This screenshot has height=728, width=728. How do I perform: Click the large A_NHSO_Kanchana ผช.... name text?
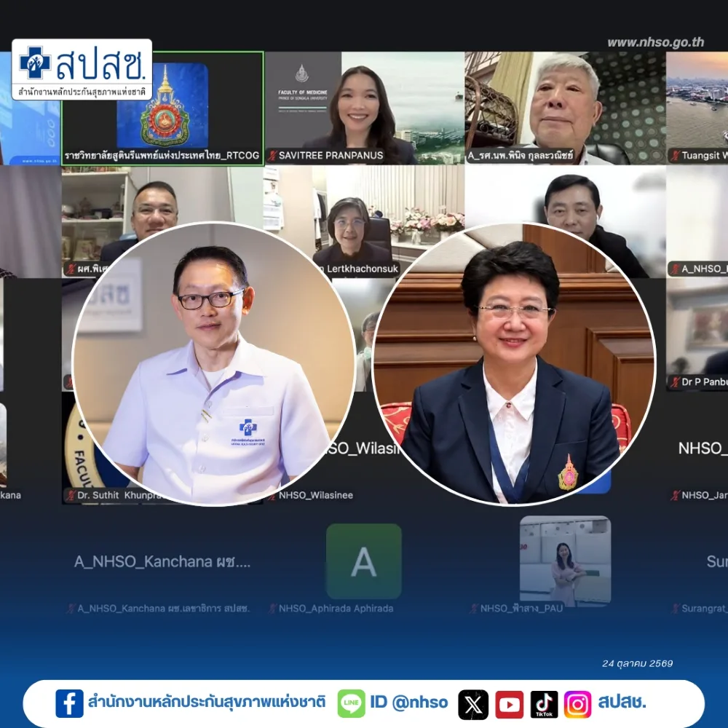162,562
